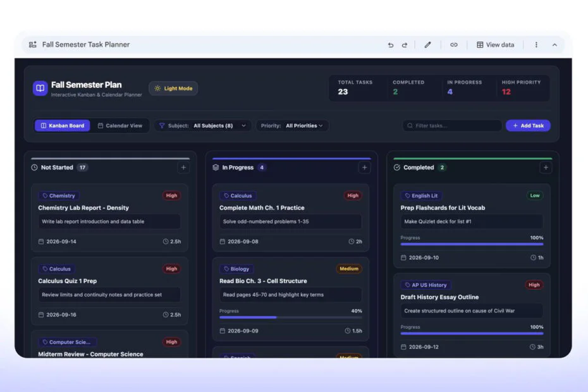Click the clock icon of Not Started header

[35, 168]
